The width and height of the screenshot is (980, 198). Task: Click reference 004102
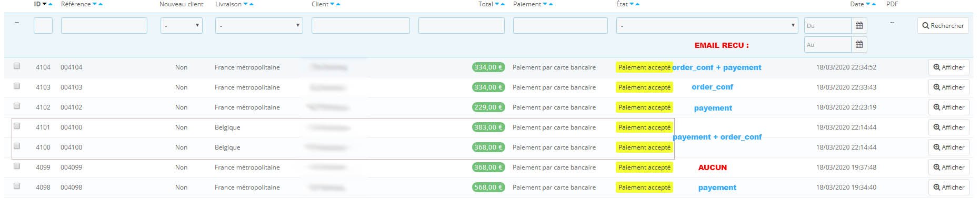click(x=71, y=107)
